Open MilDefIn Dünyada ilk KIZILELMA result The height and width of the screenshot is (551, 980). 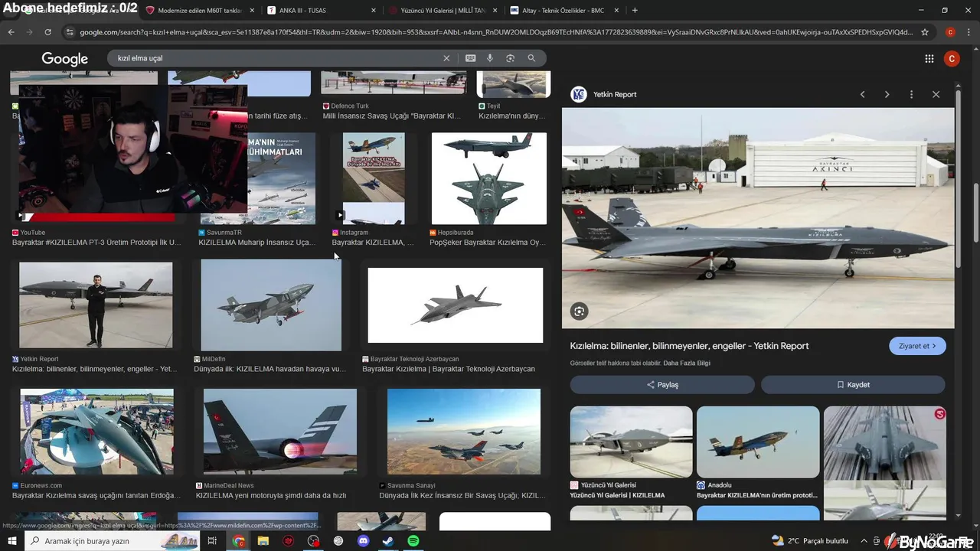[271, 305]
